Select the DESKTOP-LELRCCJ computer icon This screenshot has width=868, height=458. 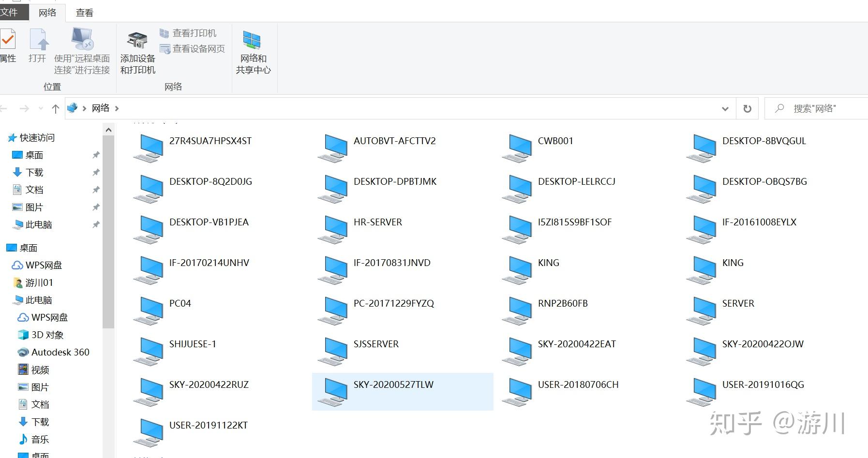pyautogui.click(x=517, y=188)
